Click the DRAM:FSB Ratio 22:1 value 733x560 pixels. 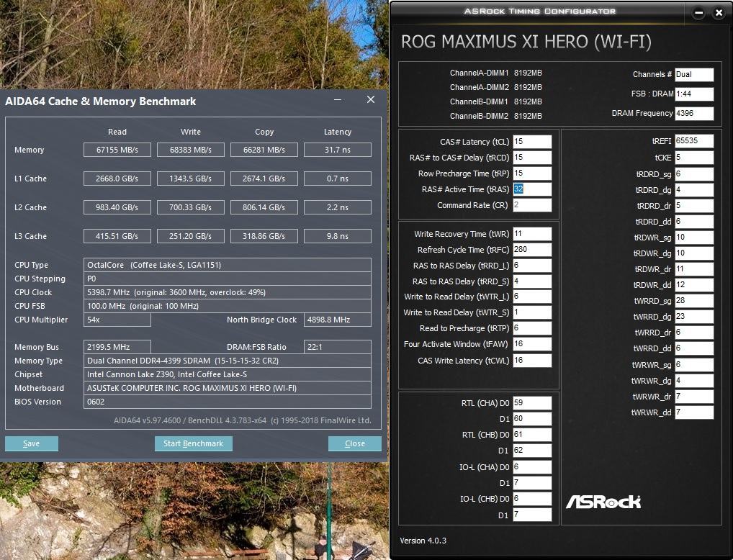[x=338, y=347]
